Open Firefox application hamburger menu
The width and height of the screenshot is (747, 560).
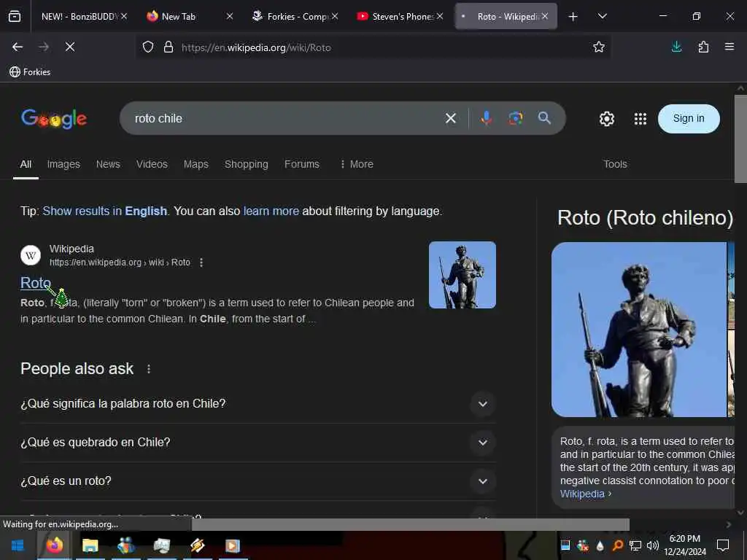point(729,47)
